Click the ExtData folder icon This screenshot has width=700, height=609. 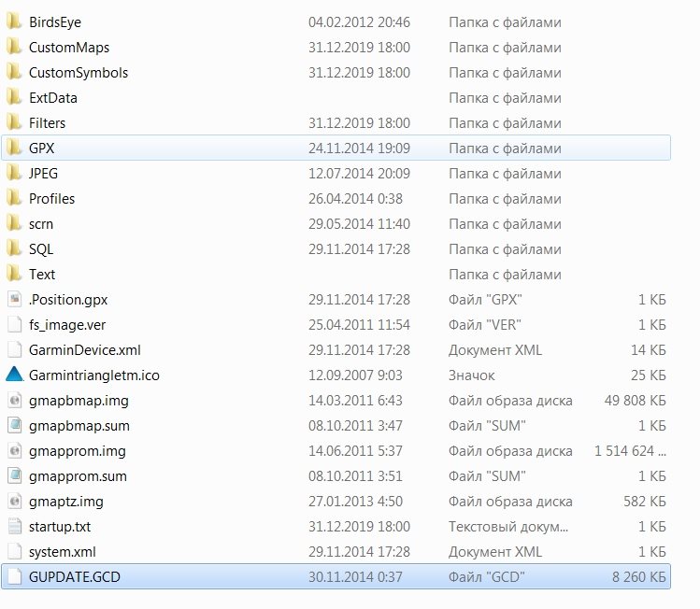click(14, 97)
